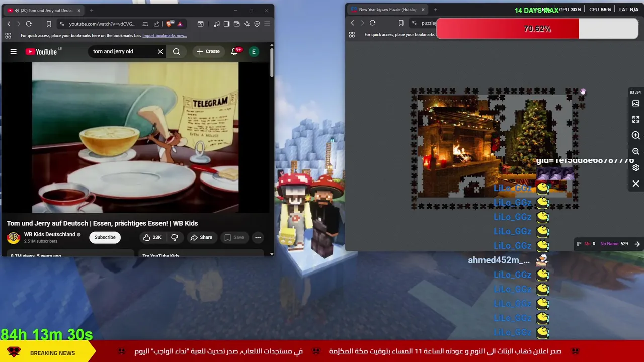644x362 pixels.
Task: Open the Brave VPN shield icon
Action: (x=257, y=24)
